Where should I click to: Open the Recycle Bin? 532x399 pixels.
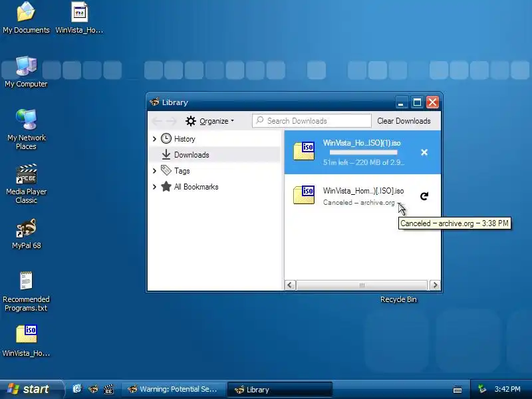398,299
